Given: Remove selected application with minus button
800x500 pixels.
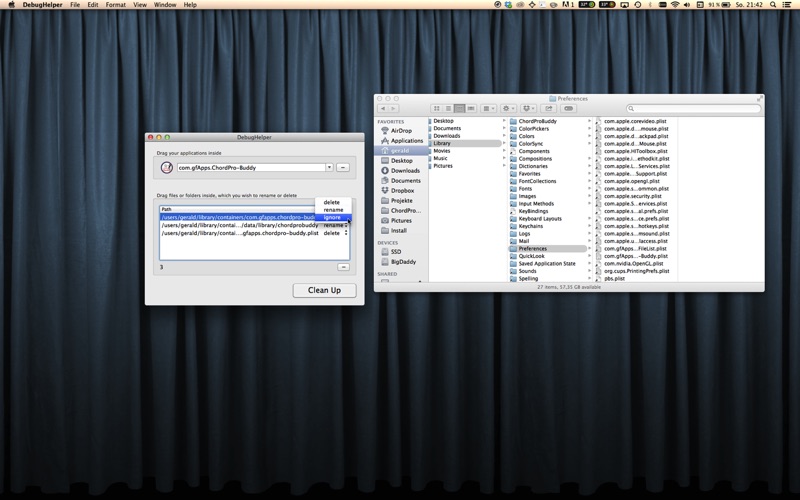Looking at the screenshot, I should click(x=343, y=167).
